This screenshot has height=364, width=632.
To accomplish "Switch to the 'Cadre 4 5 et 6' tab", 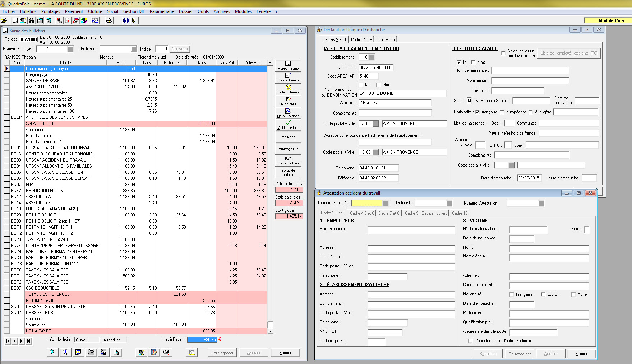I will pyautogui.click(x=362, y=213).
